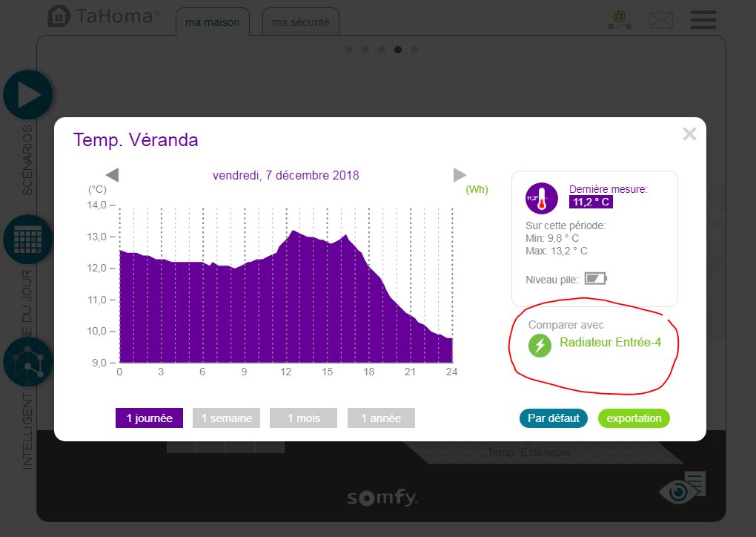Compare with Radiateur Entrée-4 link
Image resolution: width=756 pixels, height=537 pixels.
click(x=610, y=343)
